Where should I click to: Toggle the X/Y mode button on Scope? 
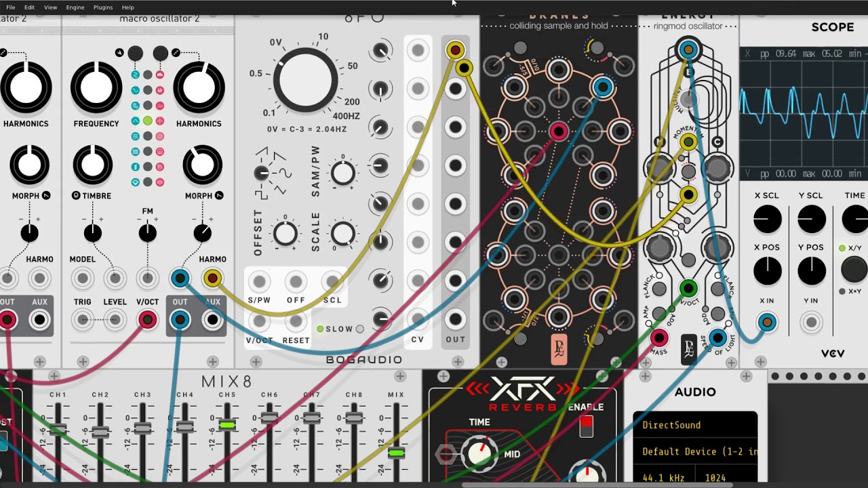tap(854, 269)
